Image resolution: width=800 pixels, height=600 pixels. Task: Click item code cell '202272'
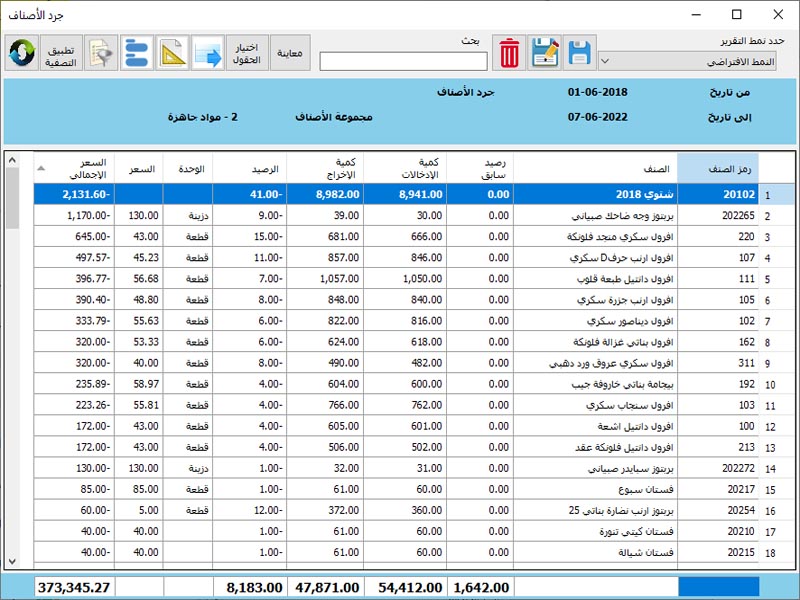(x=718, y=468)
